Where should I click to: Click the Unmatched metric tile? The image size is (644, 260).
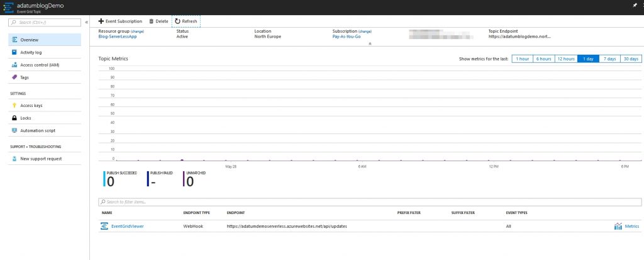click(x=195, y=179)
